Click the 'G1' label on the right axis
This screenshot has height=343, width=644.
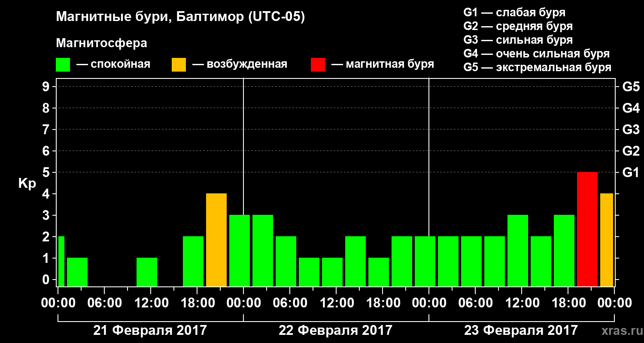(x=631, y=172)
